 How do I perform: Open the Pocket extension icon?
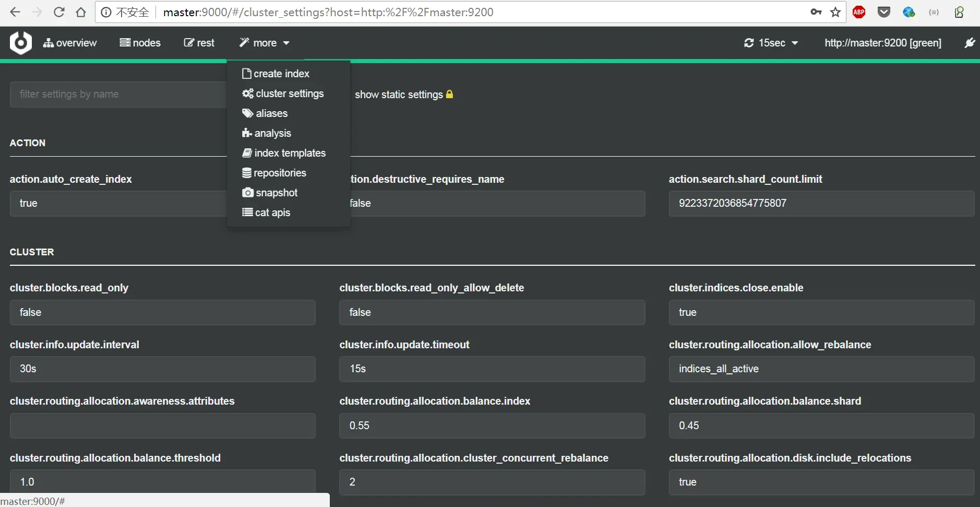coord(884,12)
